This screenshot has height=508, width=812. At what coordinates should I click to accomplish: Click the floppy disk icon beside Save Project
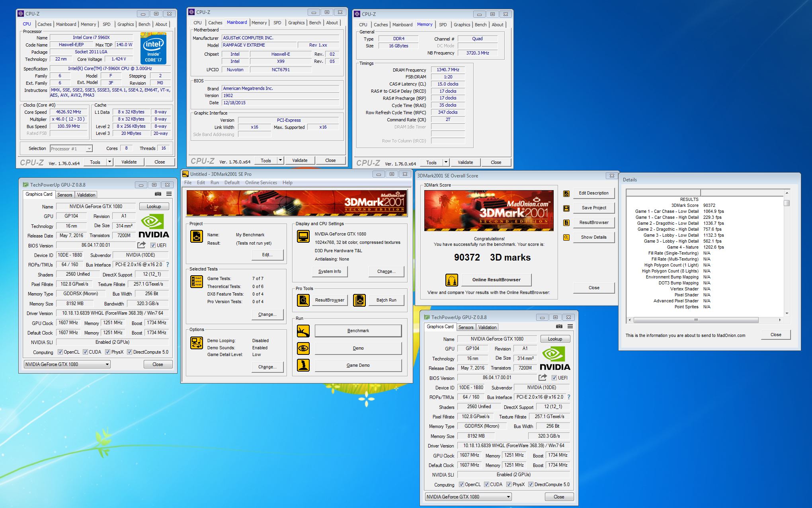click(x=566, y=208)
